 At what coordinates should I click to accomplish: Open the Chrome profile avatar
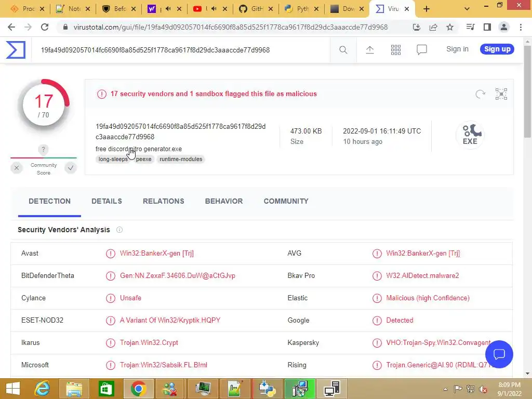504,27
